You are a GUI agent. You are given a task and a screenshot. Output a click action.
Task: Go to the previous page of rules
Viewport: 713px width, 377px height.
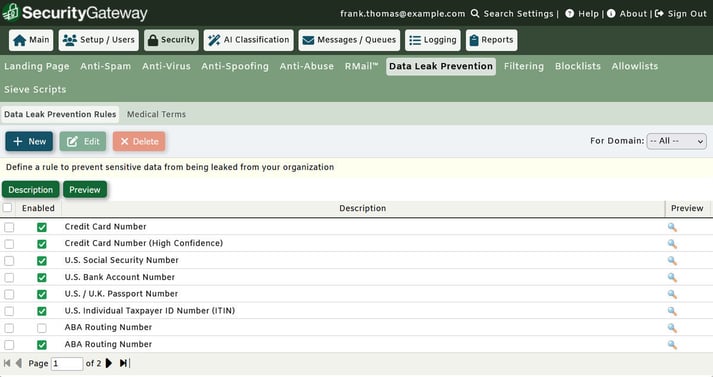tap(19, 363)
